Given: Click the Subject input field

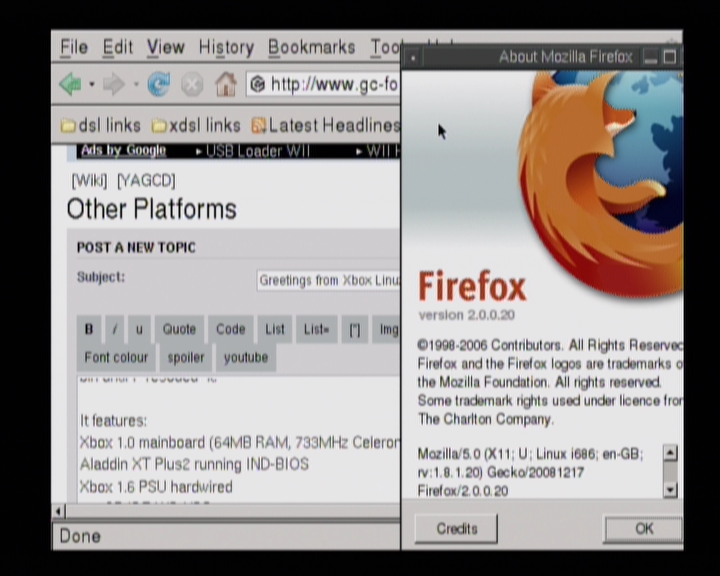Looking at the screenshot, I should point(328,280).
